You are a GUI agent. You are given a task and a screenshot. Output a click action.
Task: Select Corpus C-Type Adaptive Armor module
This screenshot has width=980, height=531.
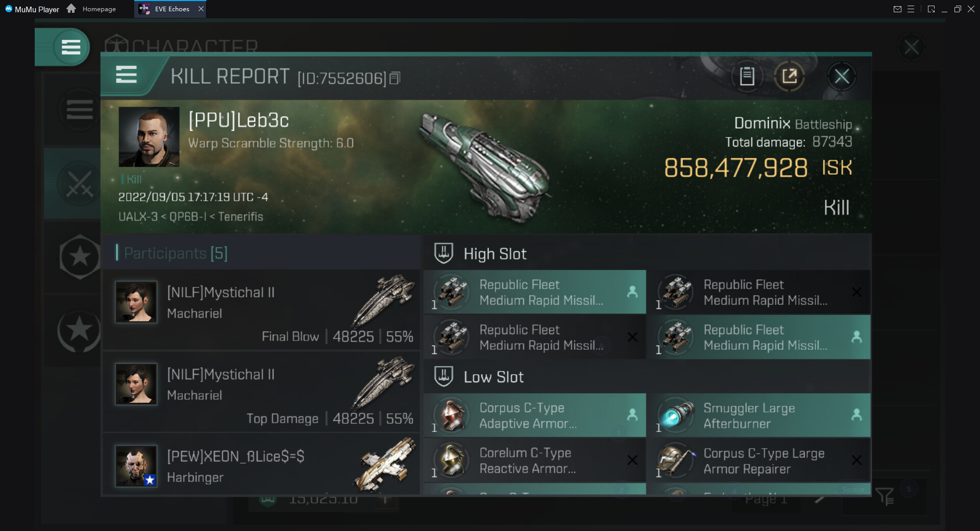534,416
